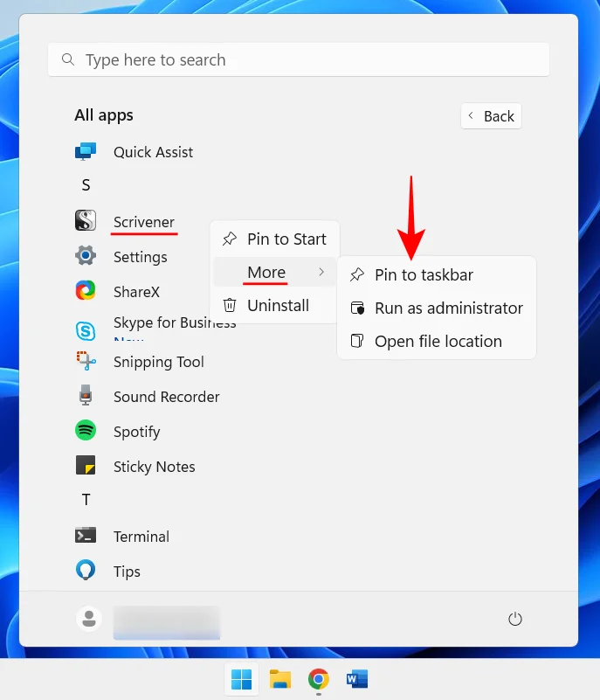
Task: Click the Tips lightbulb icon
Action: coord(86,570)
